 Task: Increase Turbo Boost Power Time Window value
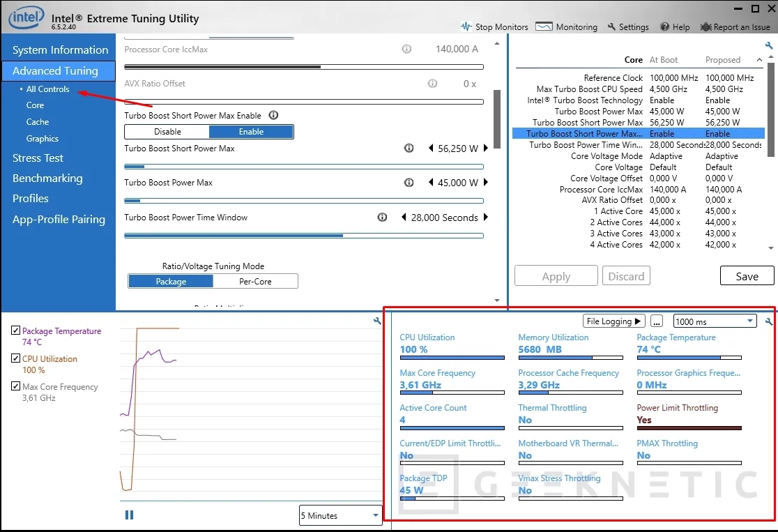tap(486, 217)
